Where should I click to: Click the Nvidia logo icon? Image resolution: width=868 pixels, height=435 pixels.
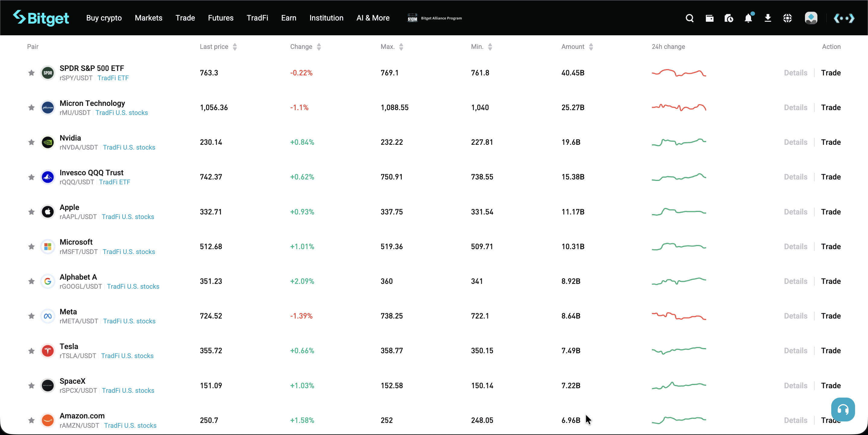(48, 142)
